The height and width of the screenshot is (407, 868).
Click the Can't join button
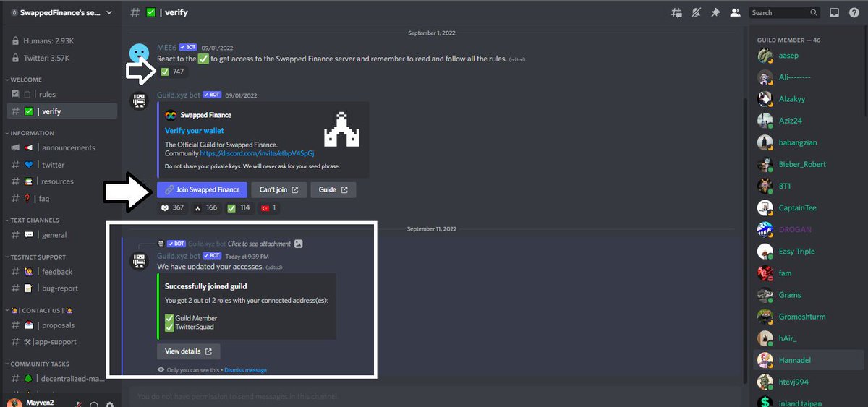tap(278, 189)
